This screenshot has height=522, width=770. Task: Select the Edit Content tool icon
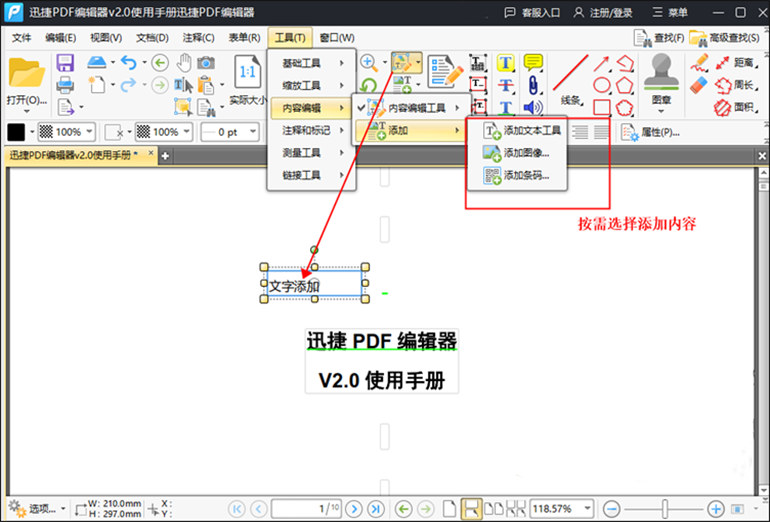[x=402, y=63]
